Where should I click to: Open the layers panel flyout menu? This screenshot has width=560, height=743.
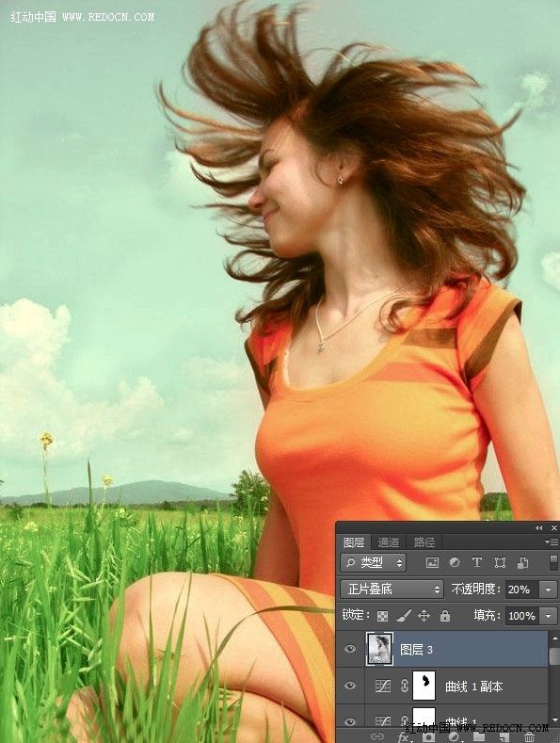coord(552,541)
